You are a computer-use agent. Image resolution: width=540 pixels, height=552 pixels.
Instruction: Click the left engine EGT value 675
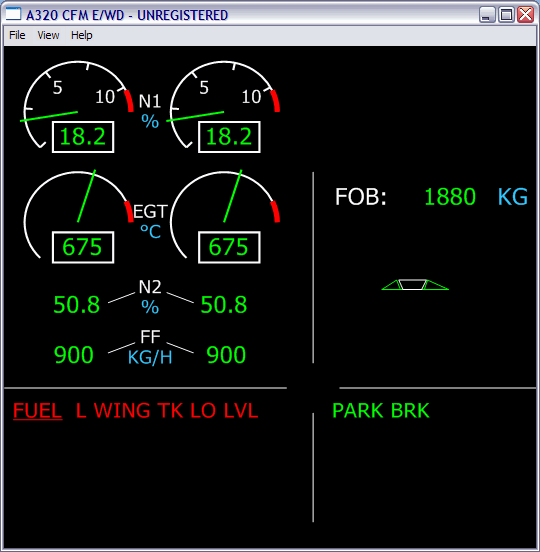(83, 247)
